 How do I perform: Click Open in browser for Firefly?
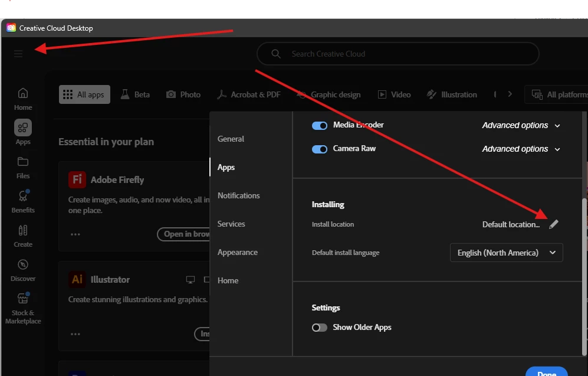coord(183,234)
